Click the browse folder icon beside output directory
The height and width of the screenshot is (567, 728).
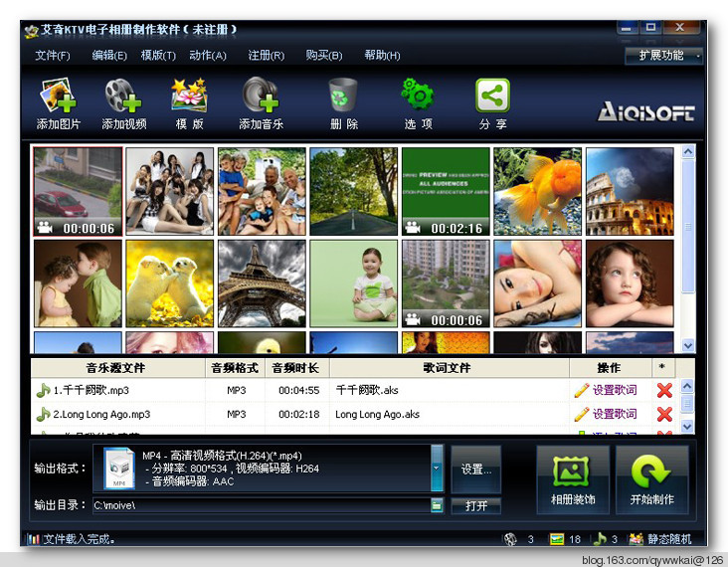tap(437, 505)
